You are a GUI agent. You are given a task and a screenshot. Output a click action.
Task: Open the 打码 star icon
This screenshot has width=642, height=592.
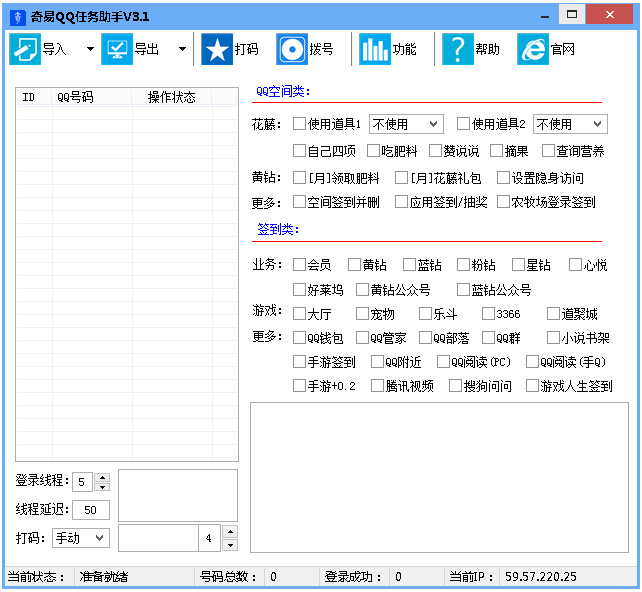[x=216, y=49]
